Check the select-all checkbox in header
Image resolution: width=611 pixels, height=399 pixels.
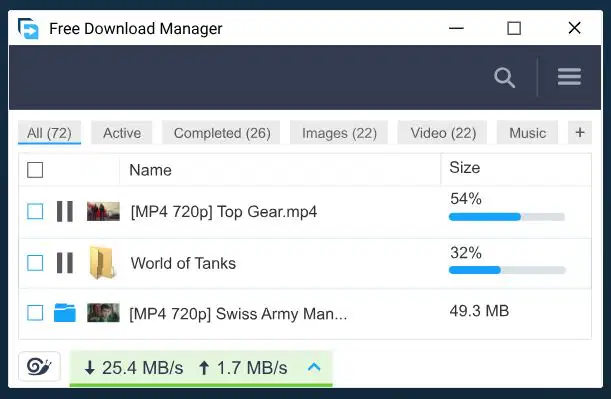pos(35,170)
